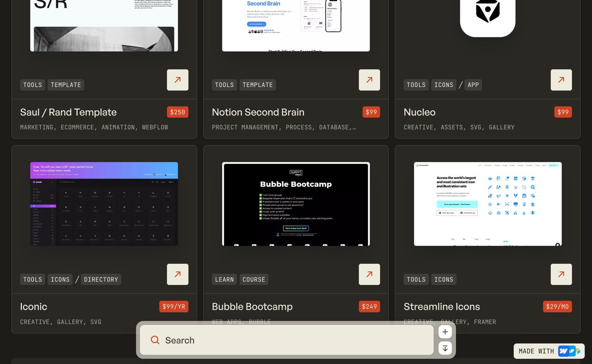
Task: Click the $250 price badge
Action: (x=178, y=112)
